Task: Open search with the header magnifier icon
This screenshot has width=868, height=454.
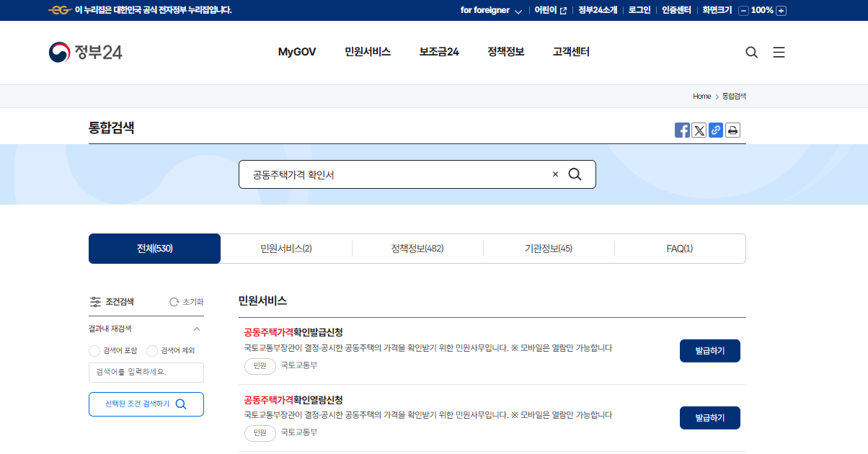Action: 751,52
